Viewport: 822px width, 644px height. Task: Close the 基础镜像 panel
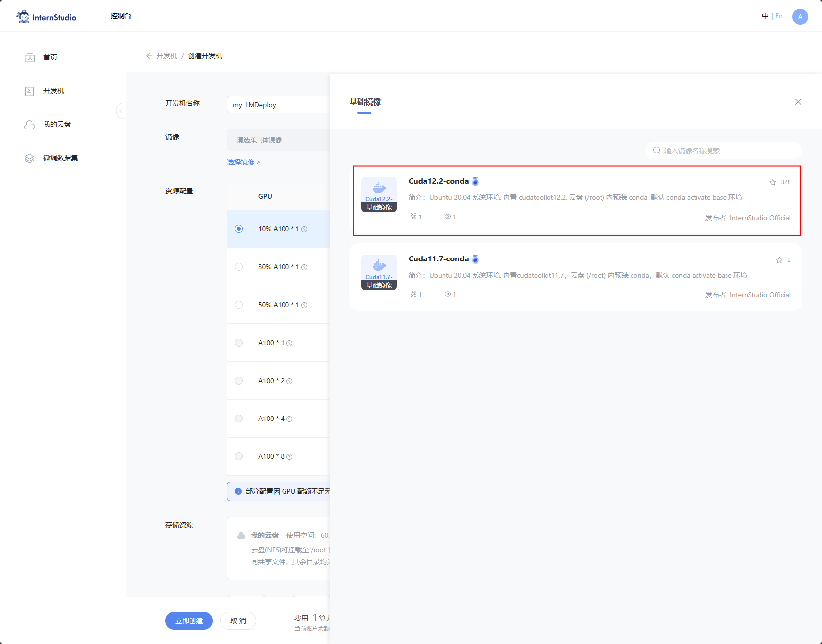(798, 102)
